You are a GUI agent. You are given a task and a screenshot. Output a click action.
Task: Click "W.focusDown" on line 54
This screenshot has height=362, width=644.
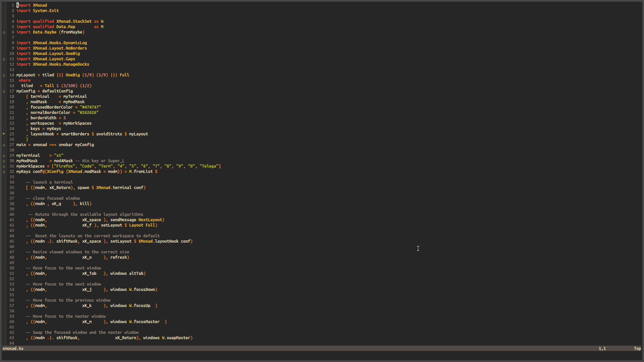(x=142, y=290)
